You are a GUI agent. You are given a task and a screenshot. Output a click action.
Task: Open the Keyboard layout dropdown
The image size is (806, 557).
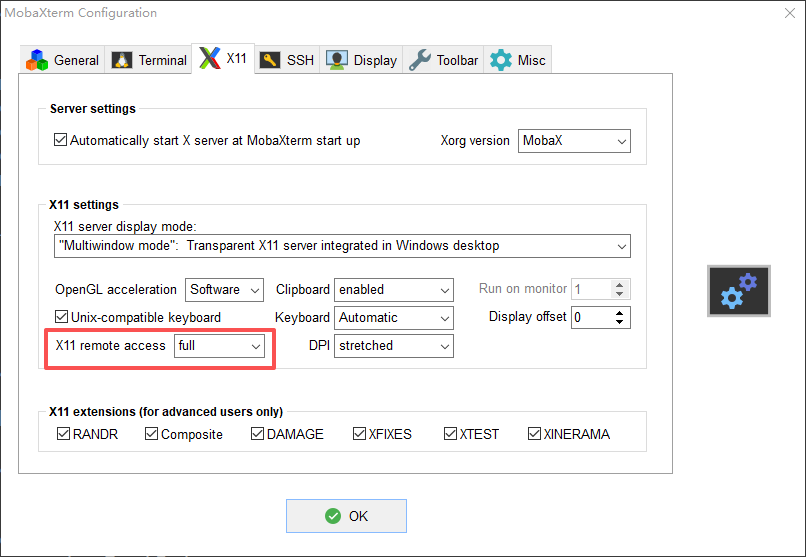[x=394, y=318]
